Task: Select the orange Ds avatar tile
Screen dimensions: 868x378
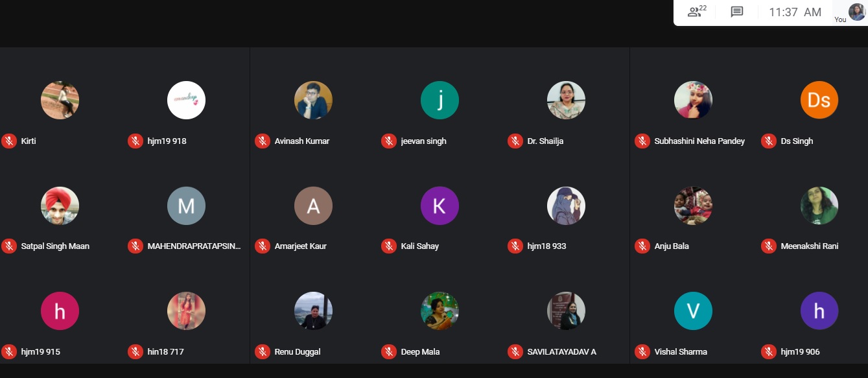Action: tap(819, 100)
